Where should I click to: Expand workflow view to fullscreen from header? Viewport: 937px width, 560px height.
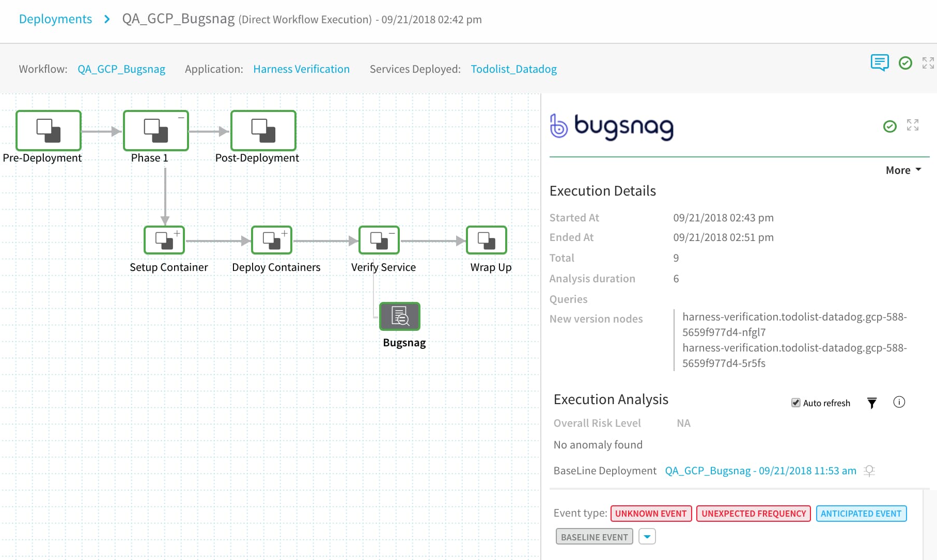click(x=928, y=63)
